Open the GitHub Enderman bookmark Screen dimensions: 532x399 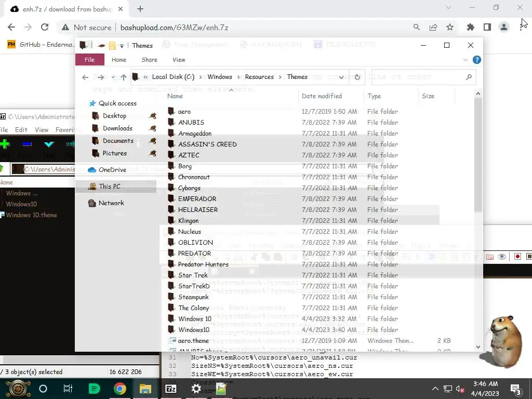[41, 45]
